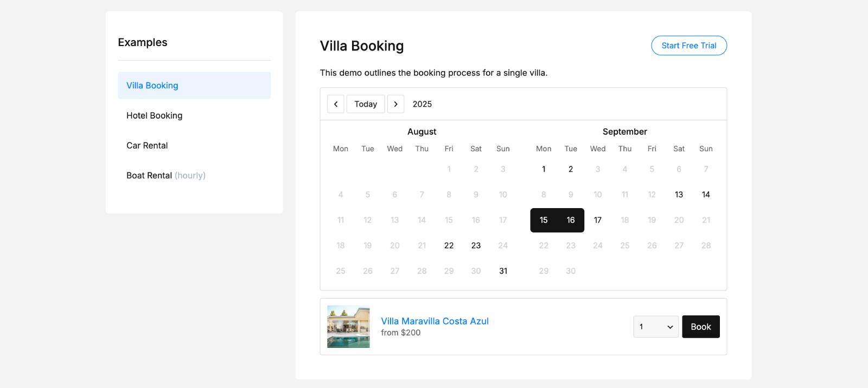Select Hotel Booking example
Viewport: 868px width, 388px height.
[194, 115]
